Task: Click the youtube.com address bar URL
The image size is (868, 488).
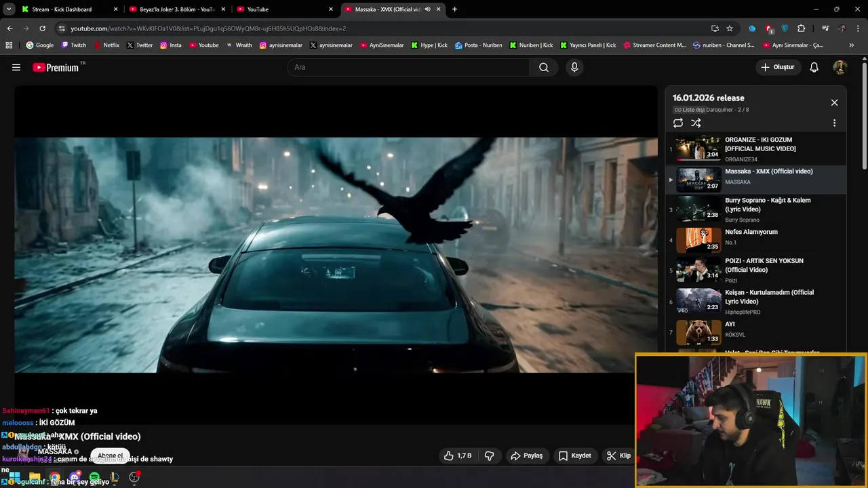Action: coord(208,28)
